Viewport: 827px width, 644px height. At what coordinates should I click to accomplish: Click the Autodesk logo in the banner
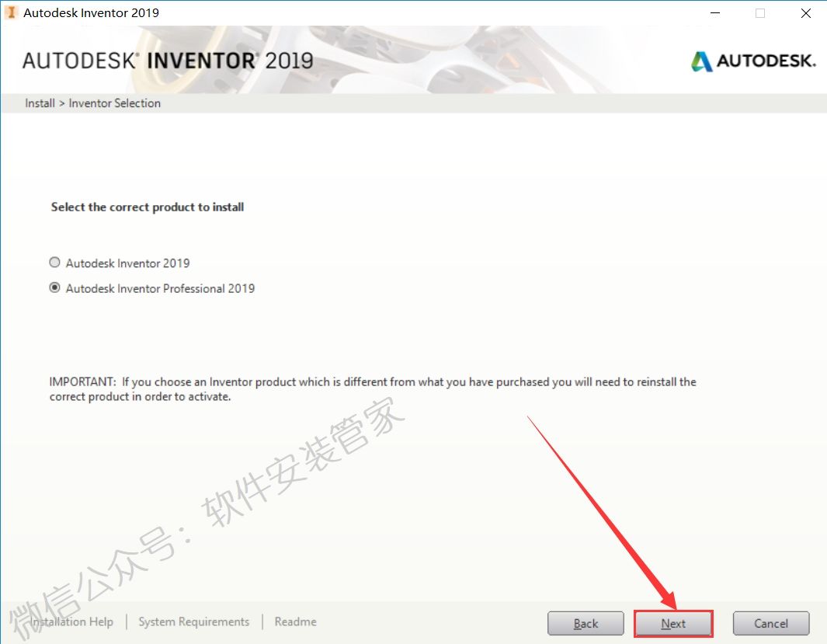(x=754, y=61)
